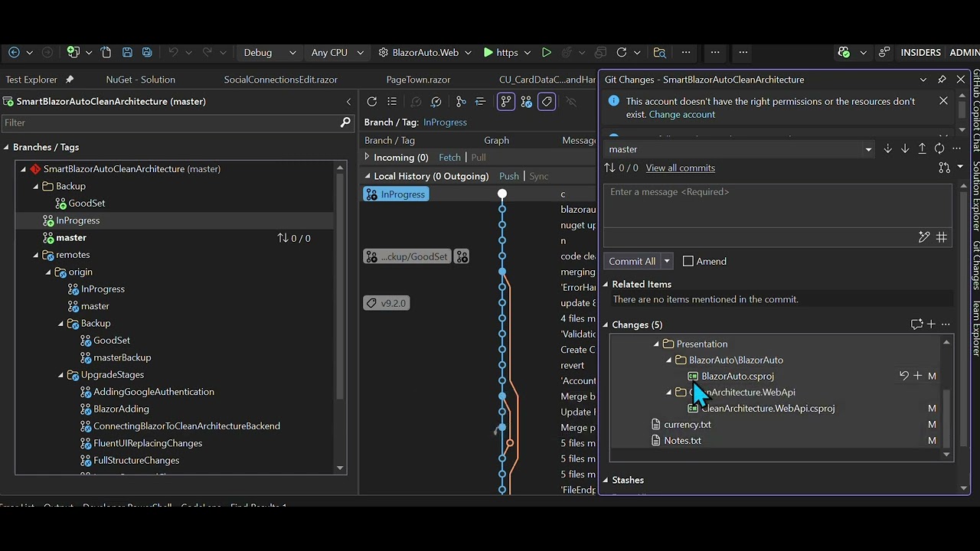Open the Any CPU platform dropdown
The image size is (980, 551).
(337, 53)
